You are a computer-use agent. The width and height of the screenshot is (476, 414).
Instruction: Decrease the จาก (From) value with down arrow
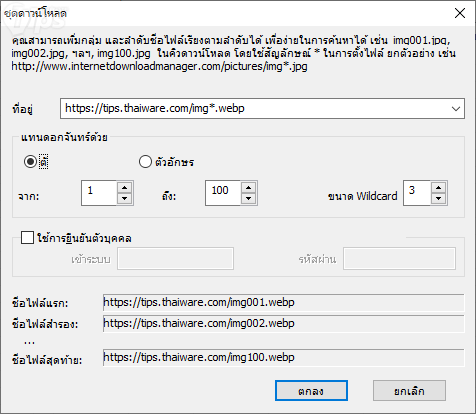tap(125, 199)
